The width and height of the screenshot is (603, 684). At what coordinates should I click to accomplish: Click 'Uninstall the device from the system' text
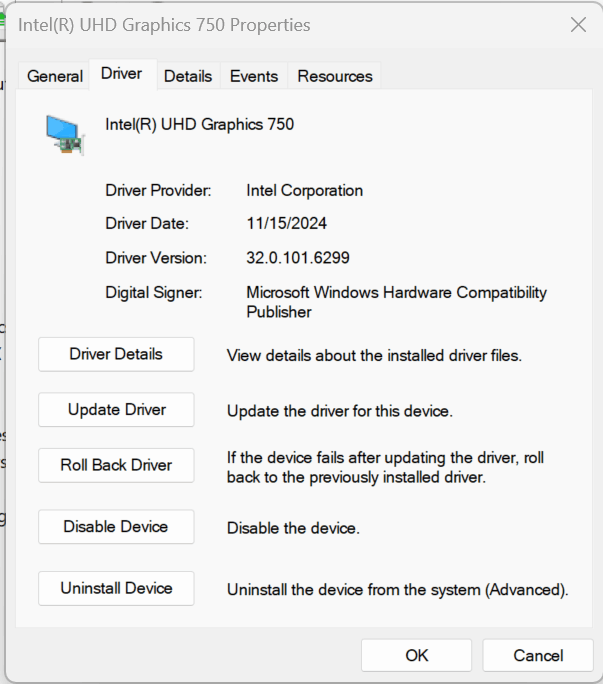[397, 590]
